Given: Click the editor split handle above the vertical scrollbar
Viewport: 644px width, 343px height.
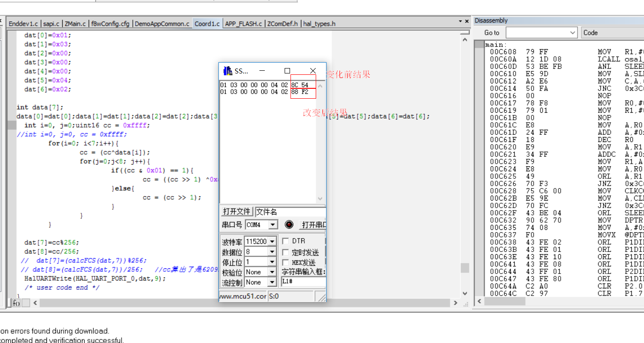Looking at the screenshot, I should pos(465,33).
